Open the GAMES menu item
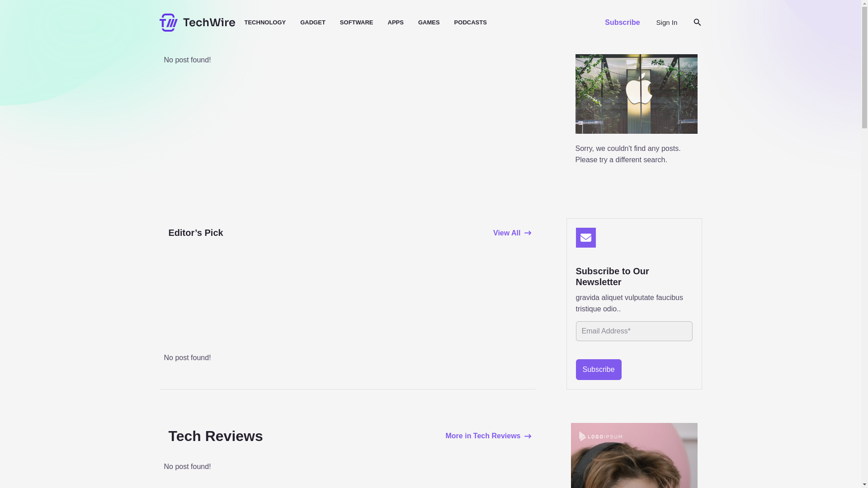The height and width of the screenshot is (488, 868). coord(429,23)
